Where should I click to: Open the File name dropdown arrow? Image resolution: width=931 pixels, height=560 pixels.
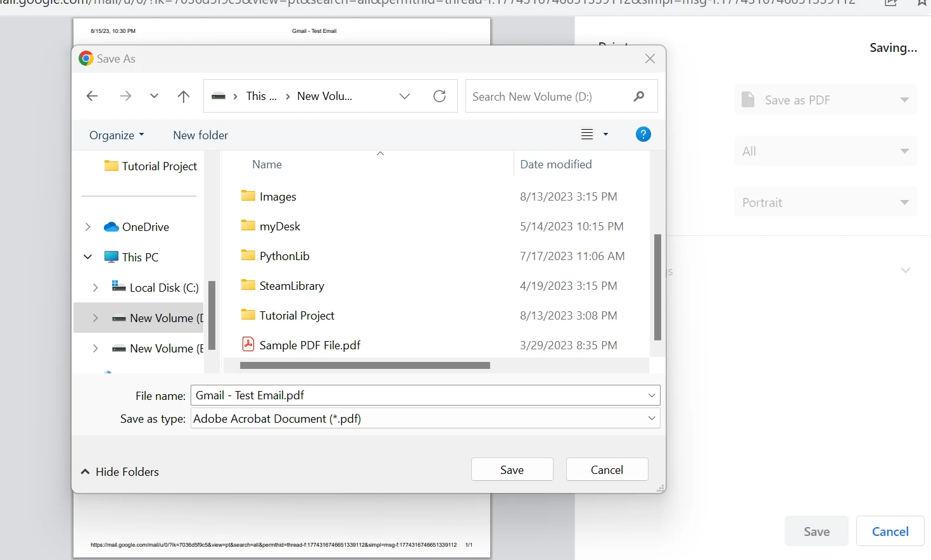[652, 395]
